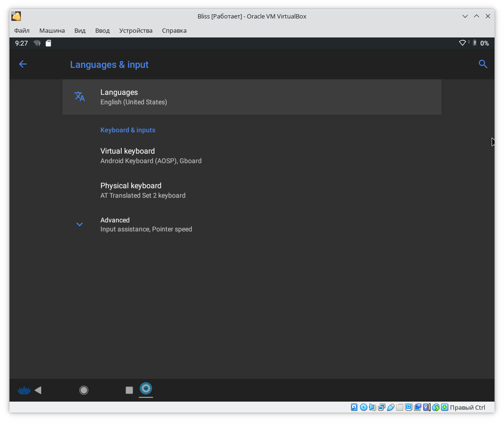Open the Physical keyboard settings
504x422 pixels.
point(143,190)
